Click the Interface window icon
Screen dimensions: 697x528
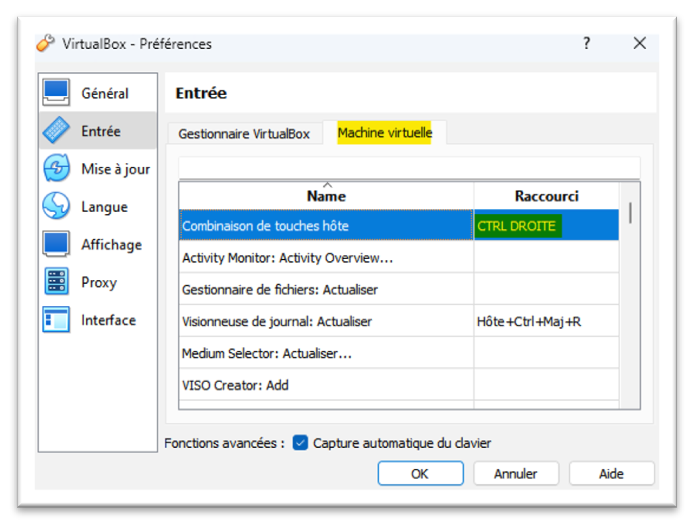coord(56,320)
